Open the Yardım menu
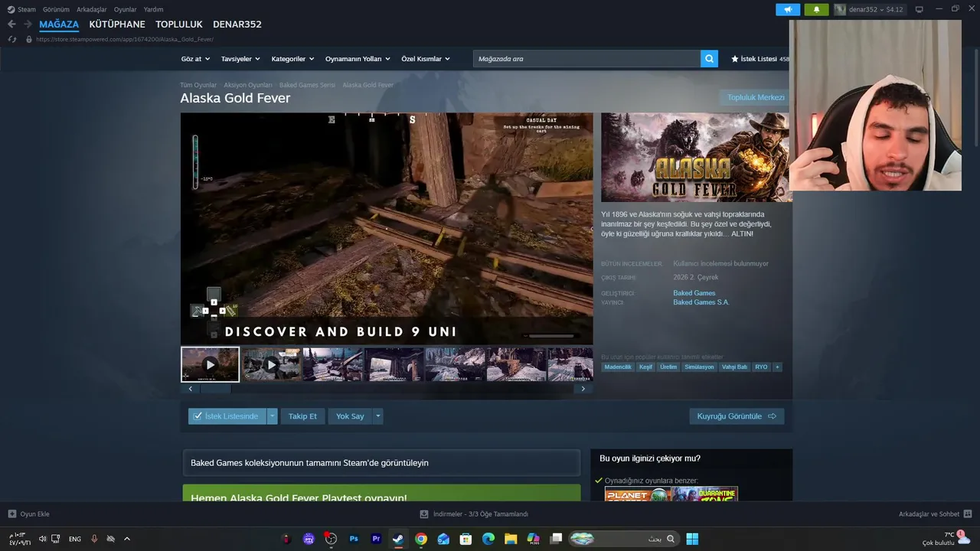This screenshot has height=551, width=980. pos(153,9)
